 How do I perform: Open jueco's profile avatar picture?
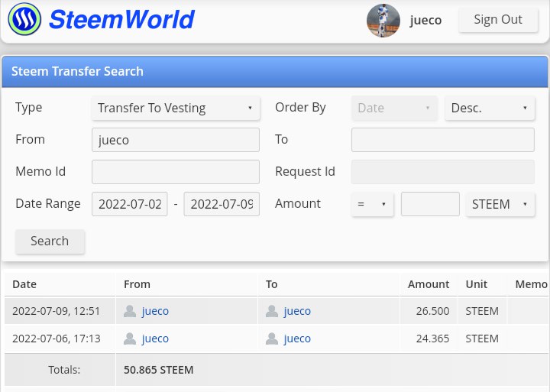point(383,21)
